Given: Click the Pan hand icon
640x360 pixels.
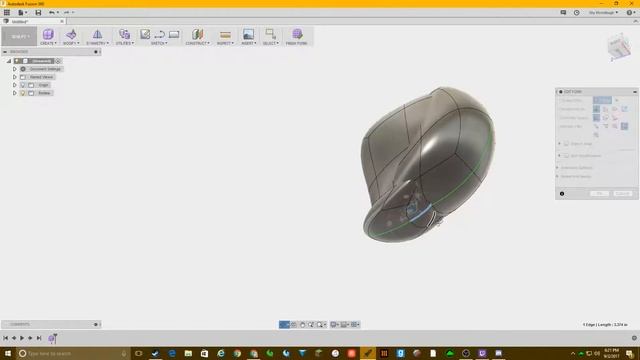Looking at the screenshot, I should tap(302, 324).
